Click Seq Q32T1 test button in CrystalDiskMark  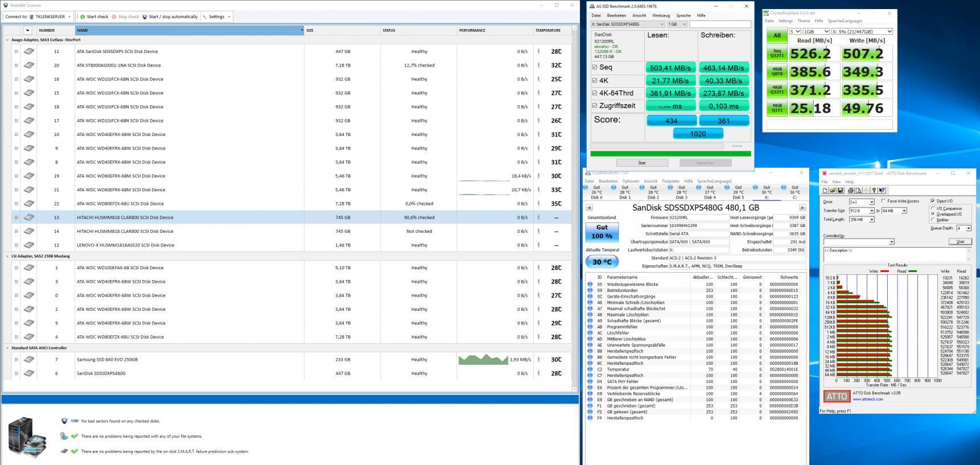pos(777,54)
